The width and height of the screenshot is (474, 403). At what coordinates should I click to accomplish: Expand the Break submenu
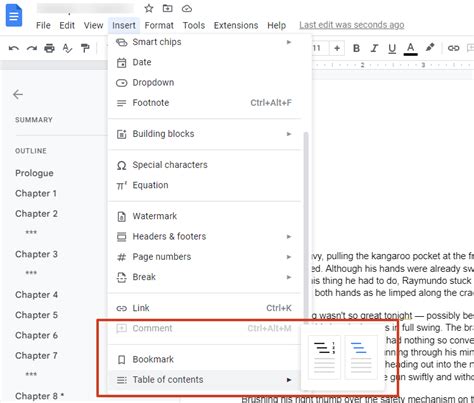tap(204, 277)
